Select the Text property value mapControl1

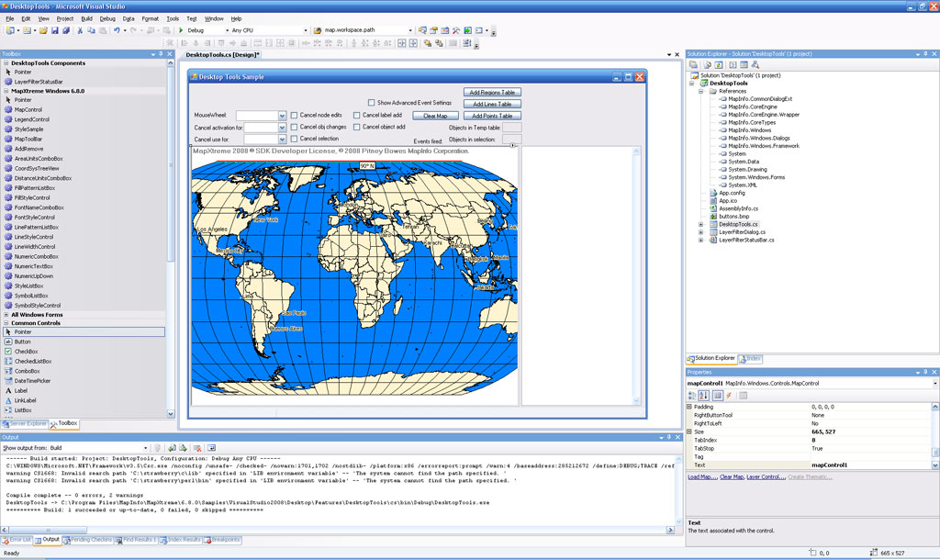click(x=830, y=465)
